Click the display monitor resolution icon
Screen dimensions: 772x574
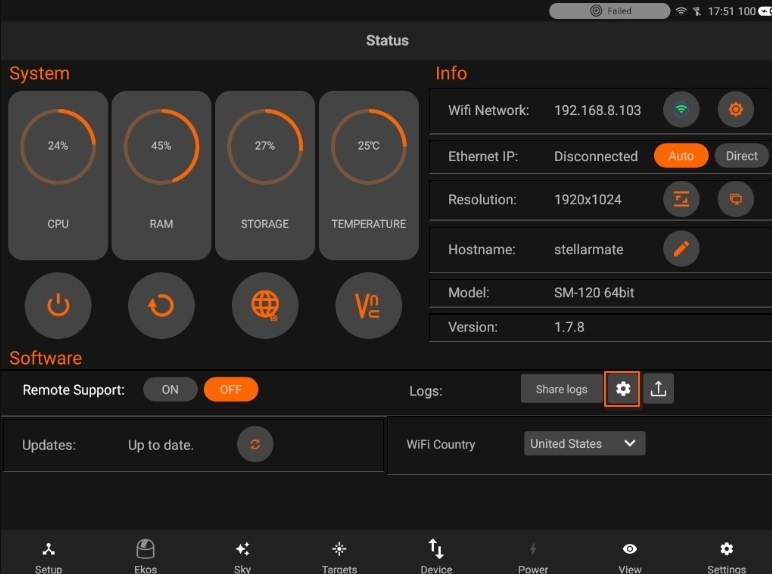pyautogui.click(x=736, y=199)
